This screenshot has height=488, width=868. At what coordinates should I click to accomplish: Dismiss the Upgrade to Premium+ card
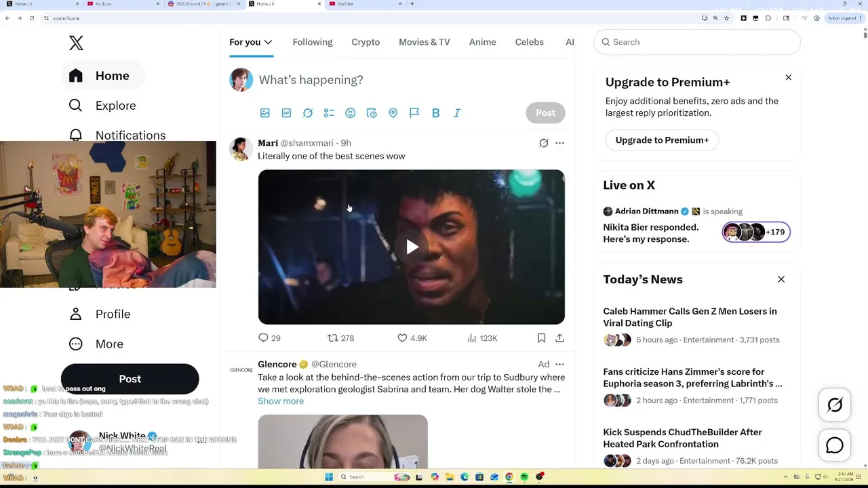coord(788,77)
